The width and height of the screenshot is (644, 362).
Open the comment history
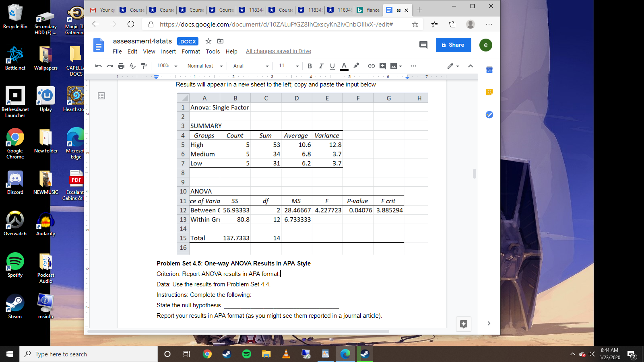(423, 45)
